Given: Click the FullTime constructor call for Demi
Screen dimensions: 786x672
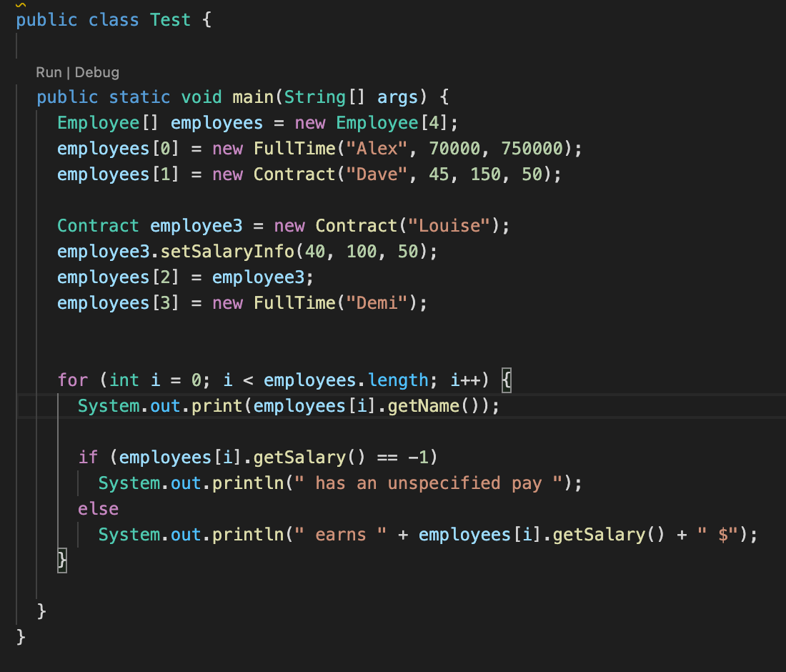Looking at the screenshot, I should tap(294, 302).
